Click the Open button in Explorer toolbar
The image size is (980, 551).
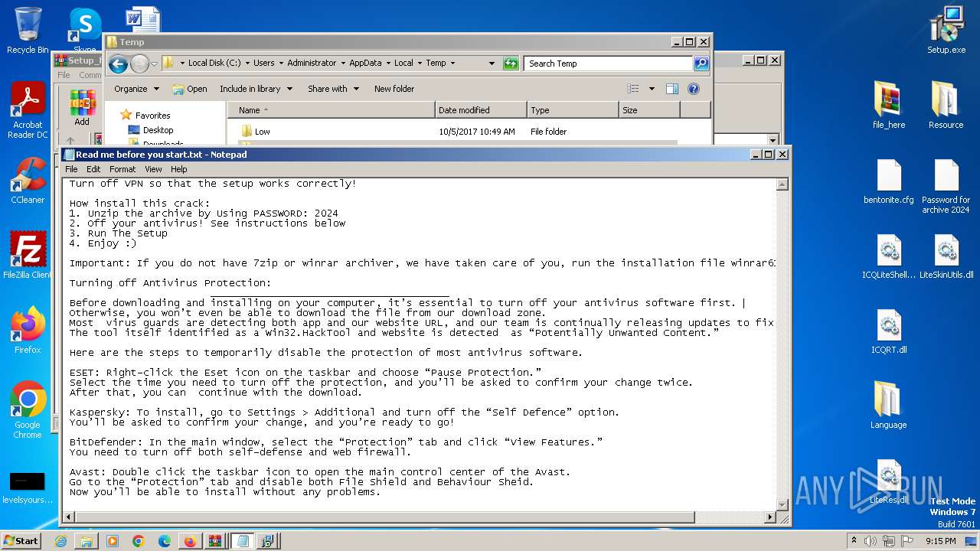(190, 89)
